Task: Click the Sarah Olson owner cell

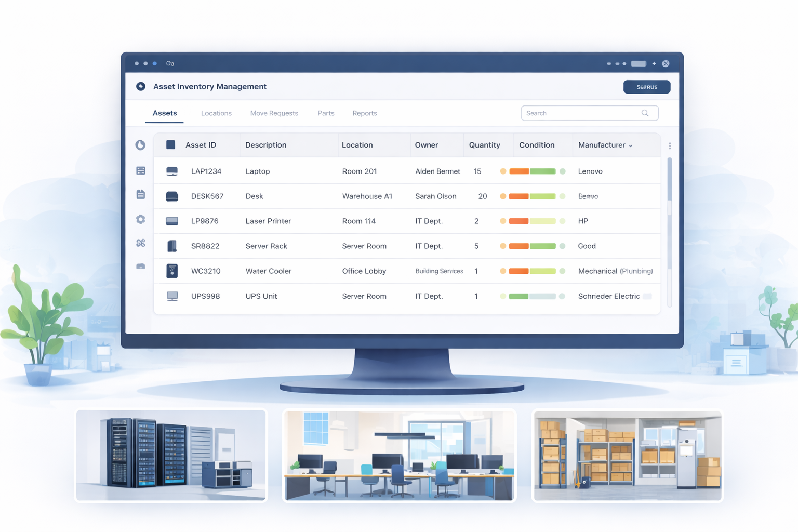Action: pyautogui.click(x=436, y=196)
